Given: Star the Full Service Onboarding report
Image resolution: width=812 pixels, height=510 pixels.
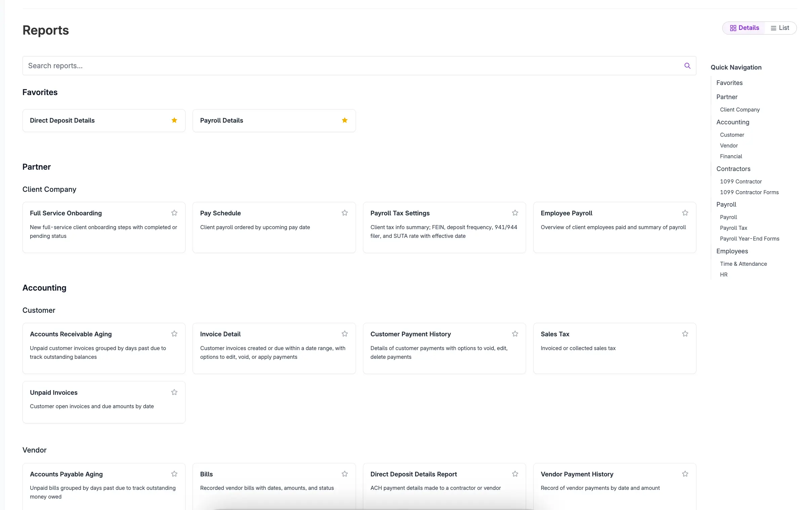Looking at the screenshot, I should pos(174,213).
